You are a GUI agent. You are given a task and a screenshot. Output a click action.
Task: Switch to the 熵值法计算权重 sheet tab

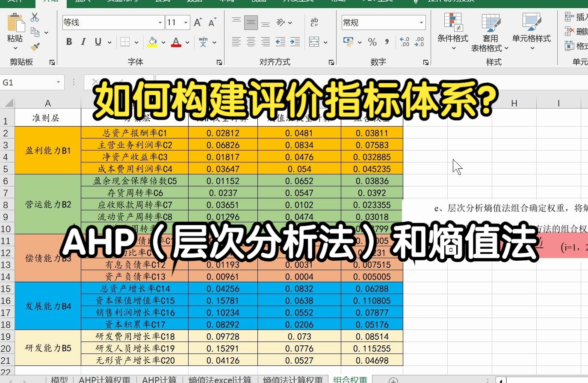pos(293,380)
